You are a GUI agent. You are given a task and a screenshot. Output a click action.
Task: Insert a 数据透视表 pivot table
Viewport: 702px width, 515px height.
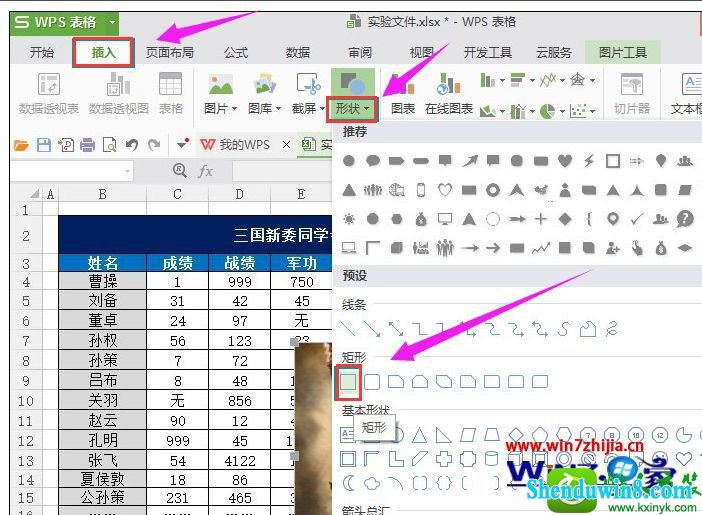(48, 93)
